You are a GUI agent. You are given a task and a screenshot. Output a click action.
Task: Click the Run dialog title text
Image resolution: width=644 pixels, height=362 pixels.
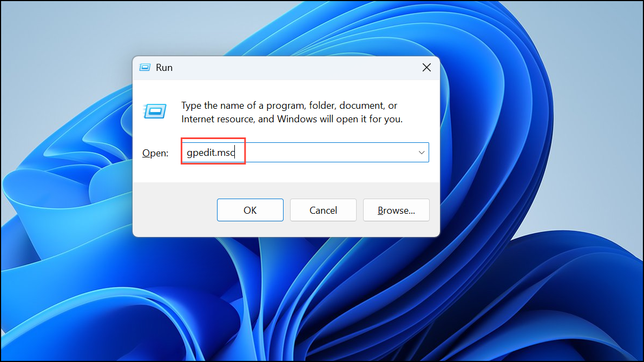point(164,67)
